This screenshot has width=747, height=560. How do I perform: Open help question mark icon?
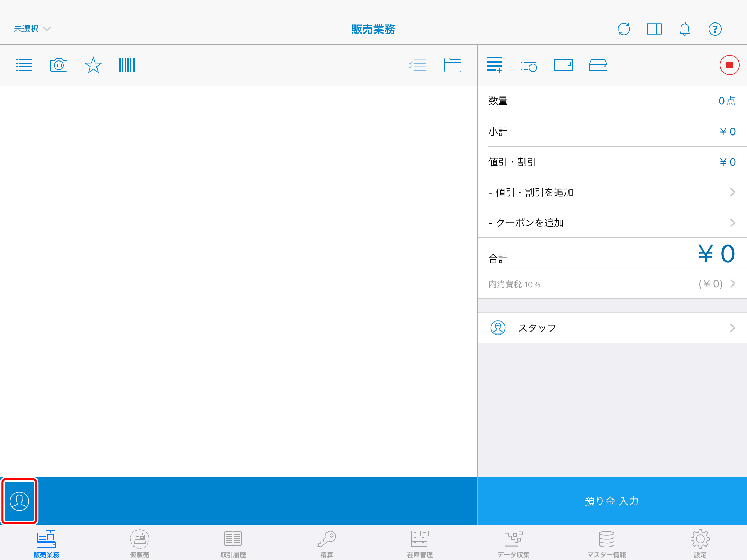(x=715, y=29)
